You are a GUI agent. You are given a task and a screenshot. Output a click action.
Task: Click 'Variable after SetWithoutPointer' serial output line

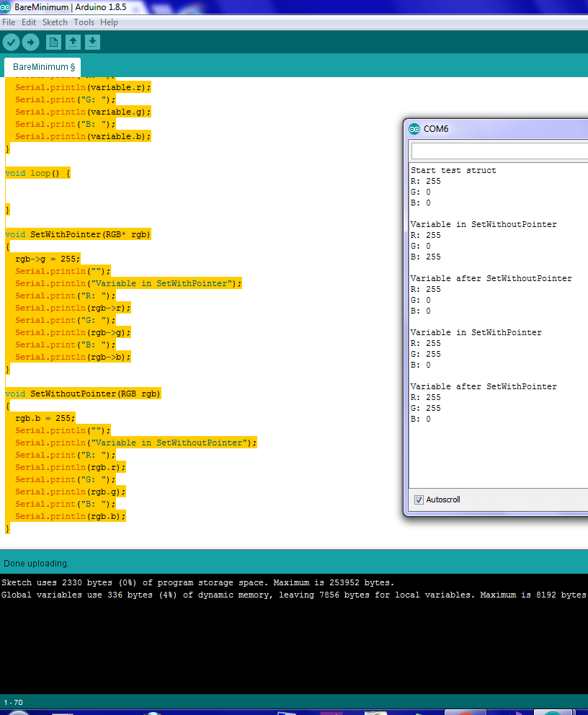[491, 279]
